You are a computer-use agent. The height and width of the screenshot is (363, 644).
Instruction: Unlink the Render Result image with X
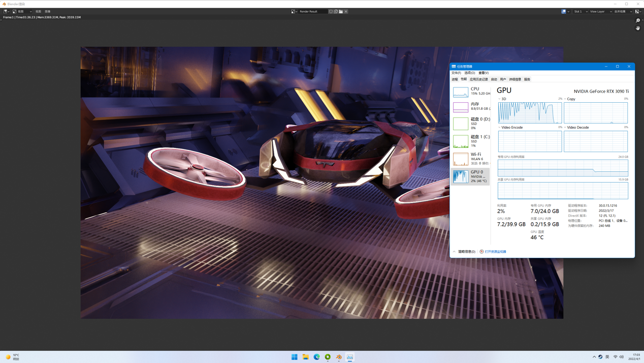[x=346, y=11]
